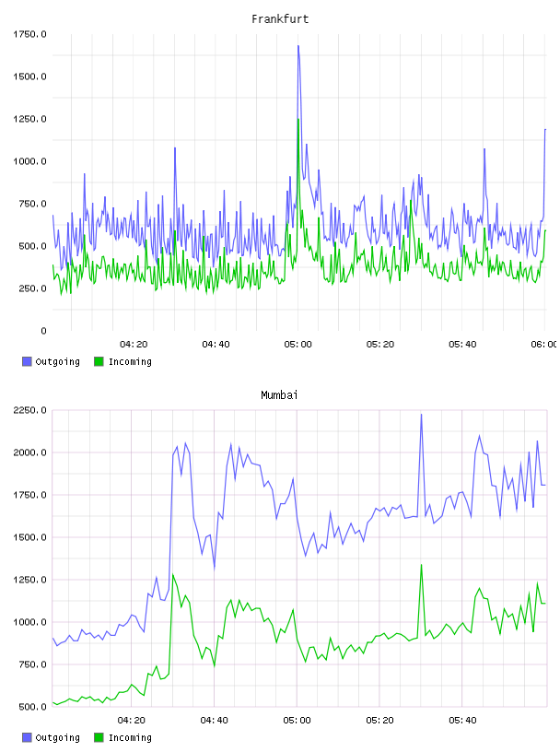This screenshot has width=560, height=752.
Task: Click the 1250.0 y-axis label on the Mumbai chart
Action: tap(29, 580)
